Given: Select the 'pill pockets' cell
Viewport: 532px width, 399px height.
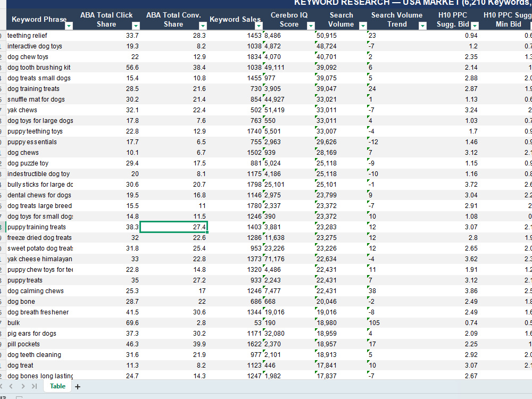Looking at the screenshot, I should click(39, 344).
